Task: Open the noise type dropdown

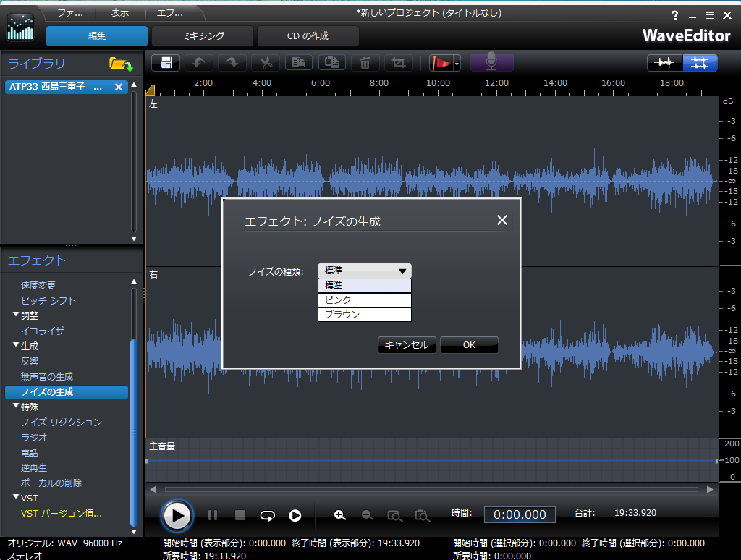Action: pos(365,271)
